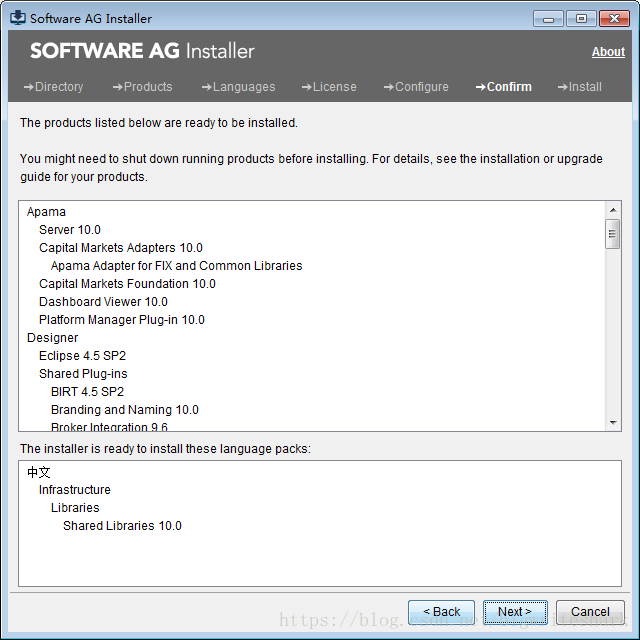Select Platform Manager Plug-in 10.0
This screenshot has width=640, height=640.
pyautogui.click(x=122, y=320)
